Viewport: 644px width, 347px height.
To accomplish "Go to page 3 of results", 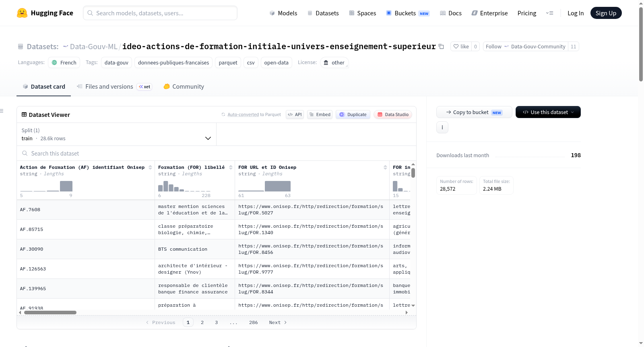I will click(x=217, y=322).
